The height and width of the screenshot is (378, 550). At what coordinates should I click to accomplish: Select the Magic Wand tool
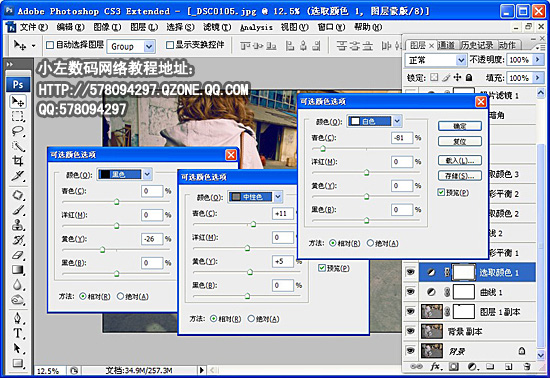18,146
